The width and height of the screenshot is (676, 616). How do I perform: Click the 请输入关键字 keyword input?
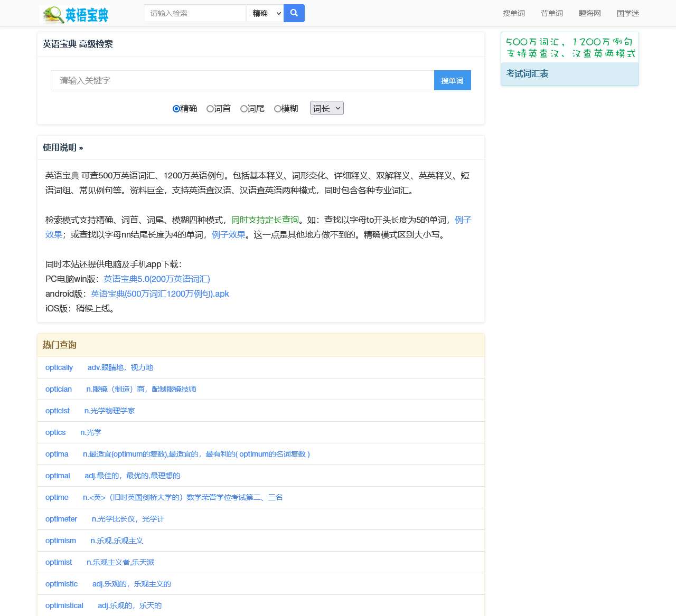[x=242, y=80]
